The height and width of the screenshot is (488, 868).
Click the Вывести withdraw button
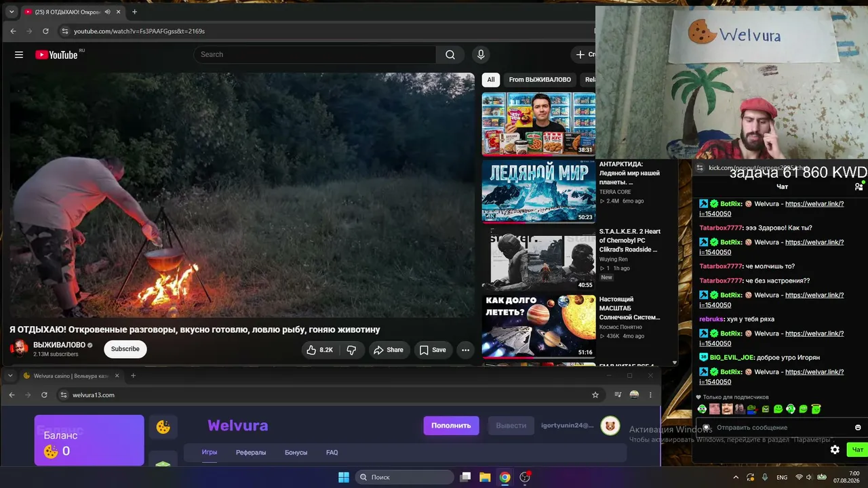(x=511, y=426)
